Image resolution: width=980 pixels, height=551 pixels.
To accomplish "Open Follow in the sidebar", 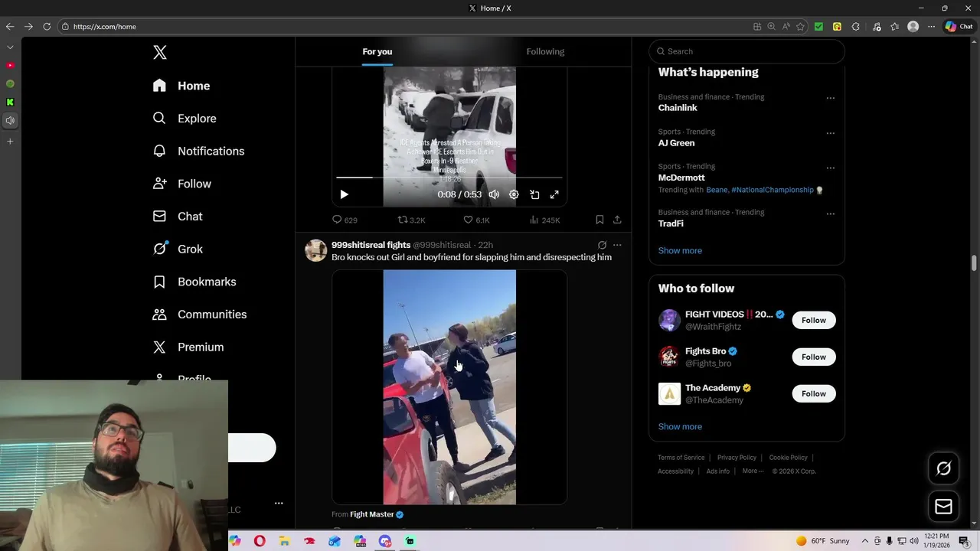I will (181, 184).
